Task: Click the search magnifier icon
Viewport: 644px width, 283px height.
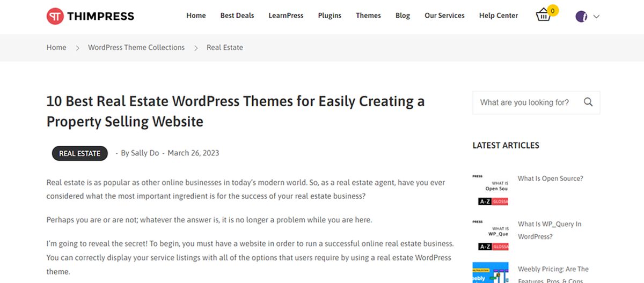Action: pos(588,102)
